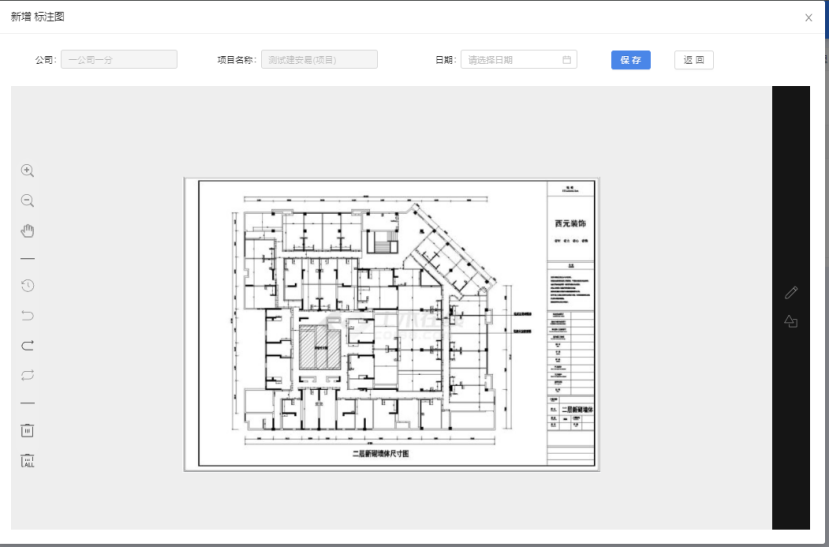The image size is (830, 547).
Task: Click the history clock icon
Action: [28, 285]
